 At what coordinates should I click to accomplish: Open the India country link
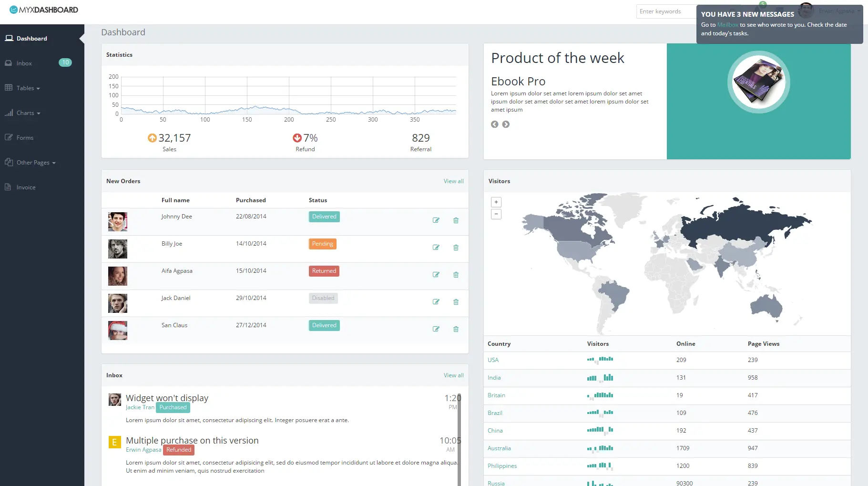click(494, 378)
